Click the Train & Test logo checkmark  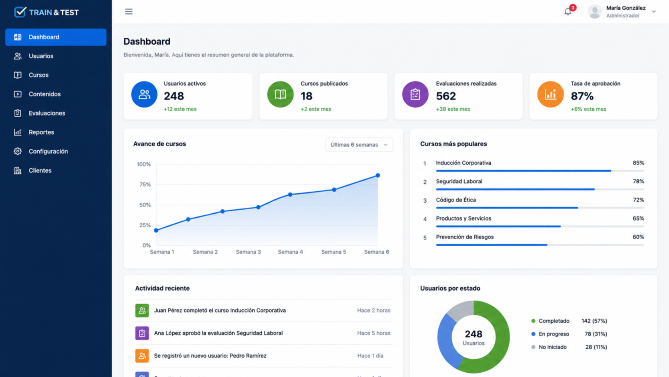pyautogui.click(x=20, y=12)
